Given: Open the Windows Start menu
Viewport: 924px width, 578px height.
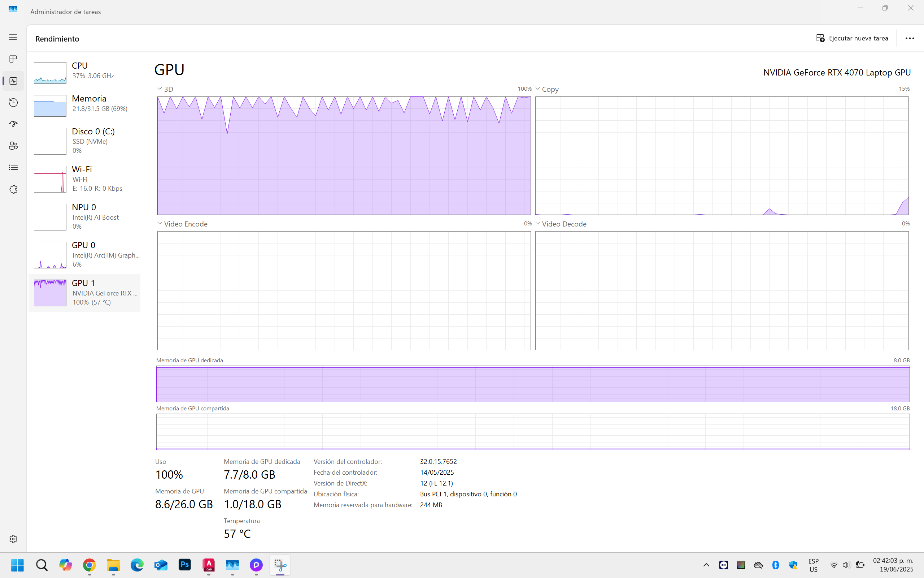Looking at the screenshot, I should 18,565.
